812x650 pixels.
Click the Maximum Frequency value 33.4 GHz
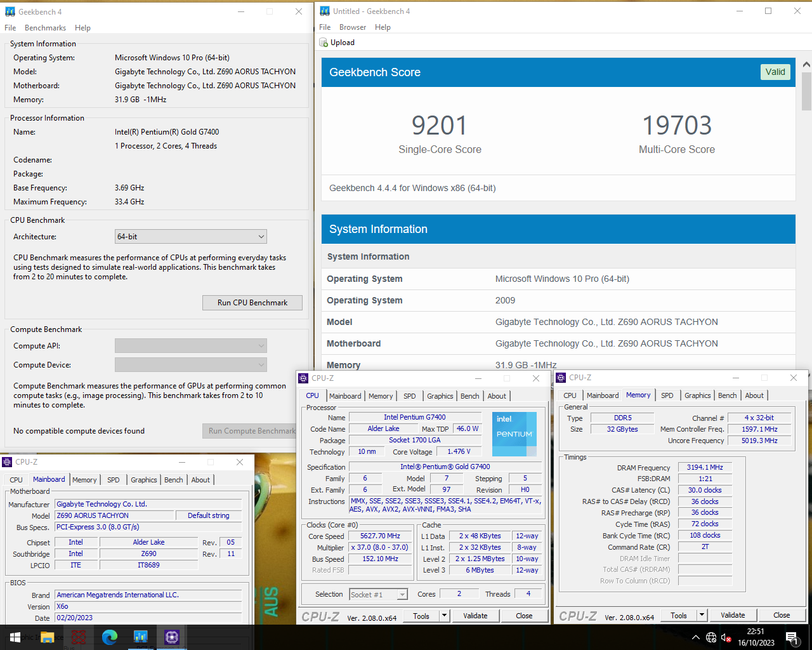[129, 202]
